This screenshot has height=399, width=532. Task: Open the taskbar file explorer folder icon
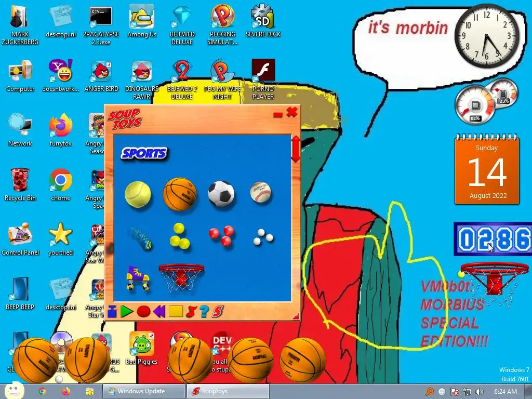(x=89, y=391)
